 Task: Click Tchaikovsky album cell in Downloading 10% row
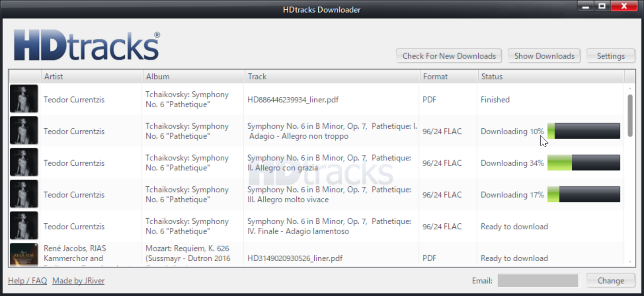(187, 131)
